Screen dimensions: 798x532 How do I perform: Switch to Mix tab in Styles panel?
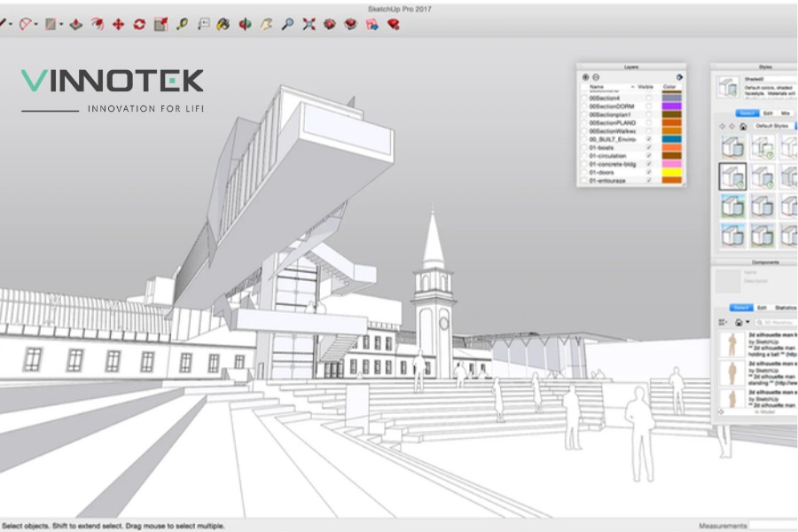pos(786,113)
